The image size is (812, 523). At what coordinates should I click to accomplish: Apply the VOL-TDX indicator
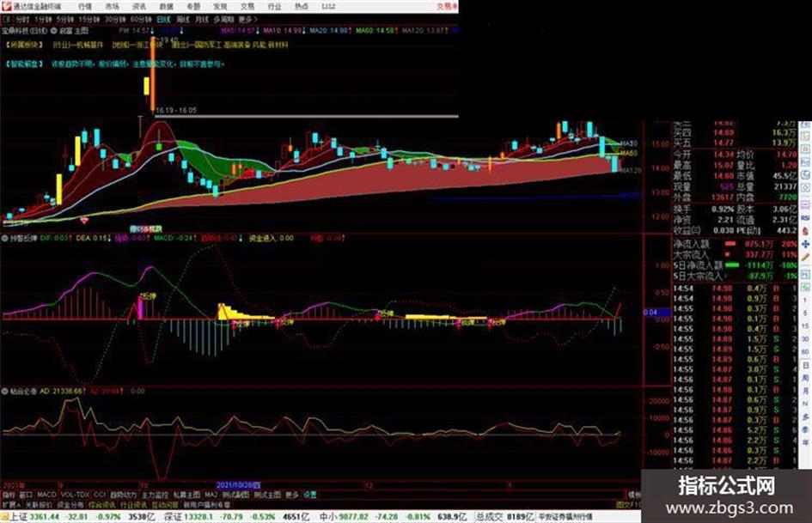(75, 495)
